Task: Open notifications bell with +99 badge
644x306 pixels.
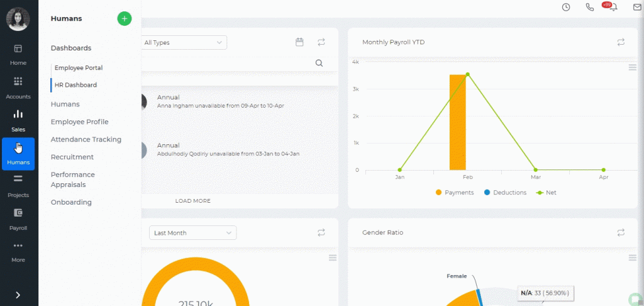Action: tap(613, 7)
